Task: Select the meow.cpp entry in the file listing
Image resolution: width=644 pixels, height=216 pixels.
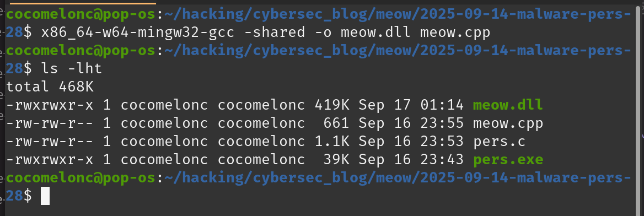Action: 508,123
